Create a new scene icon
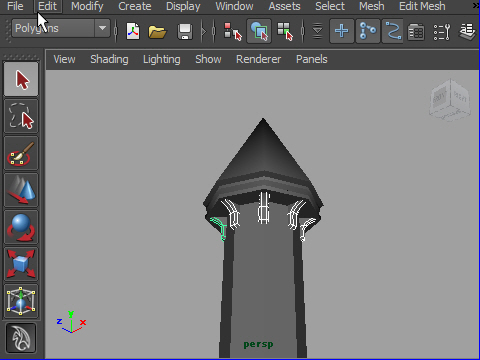This screenshot has width=480, height=360. click(133, 31)
